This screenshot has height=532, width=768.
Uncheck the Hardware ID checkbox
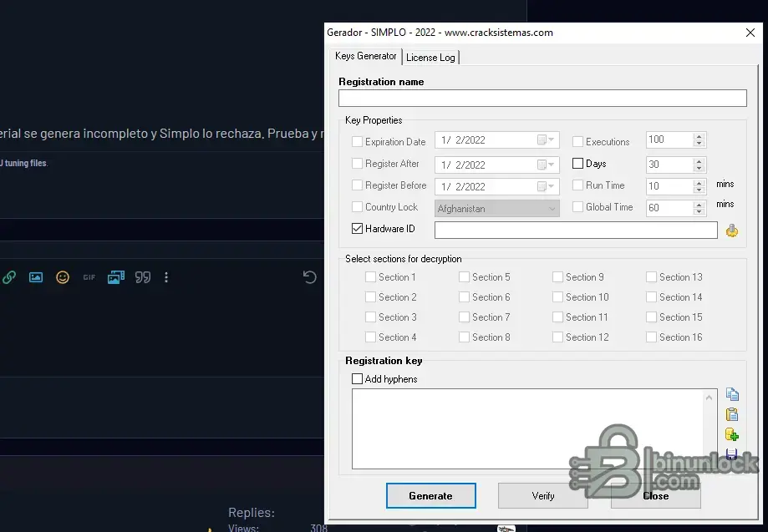pyautogui.click(x=358, y=229)
